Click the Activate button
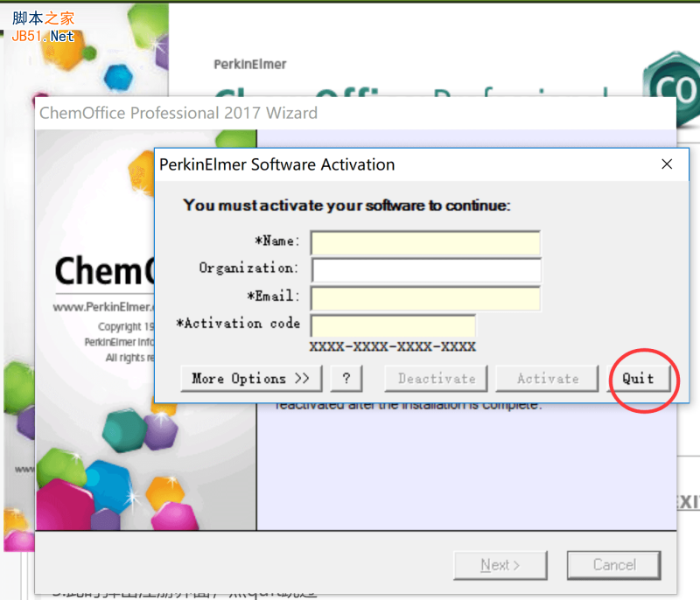Image resolution: width=700 pixels, height=600 pixels. (x=548, y=379)
